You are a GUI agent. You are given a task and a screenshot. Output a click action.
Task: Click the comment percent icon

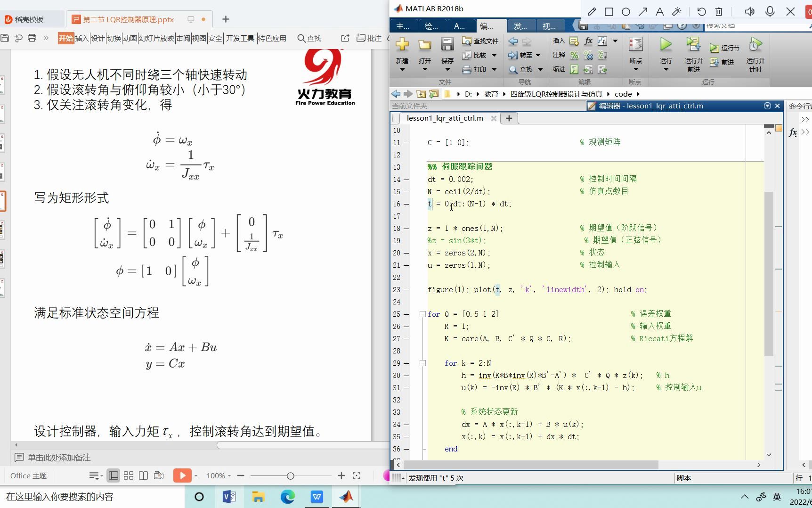[x=574, y=55]
